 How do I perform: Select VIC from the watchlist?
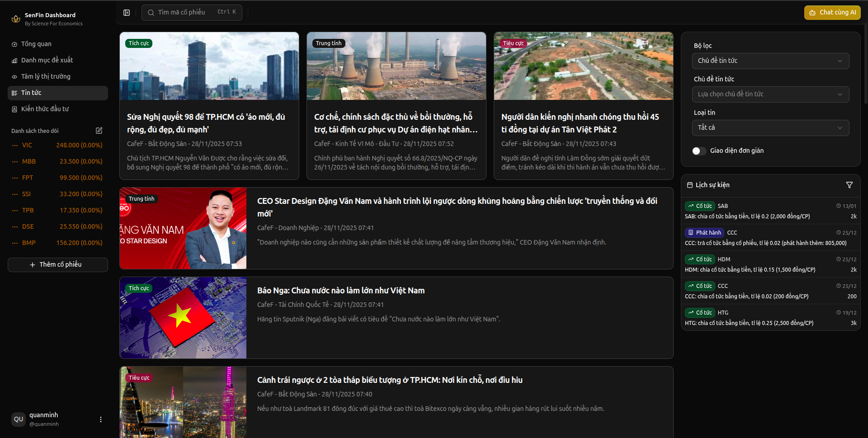pos(27,145)
